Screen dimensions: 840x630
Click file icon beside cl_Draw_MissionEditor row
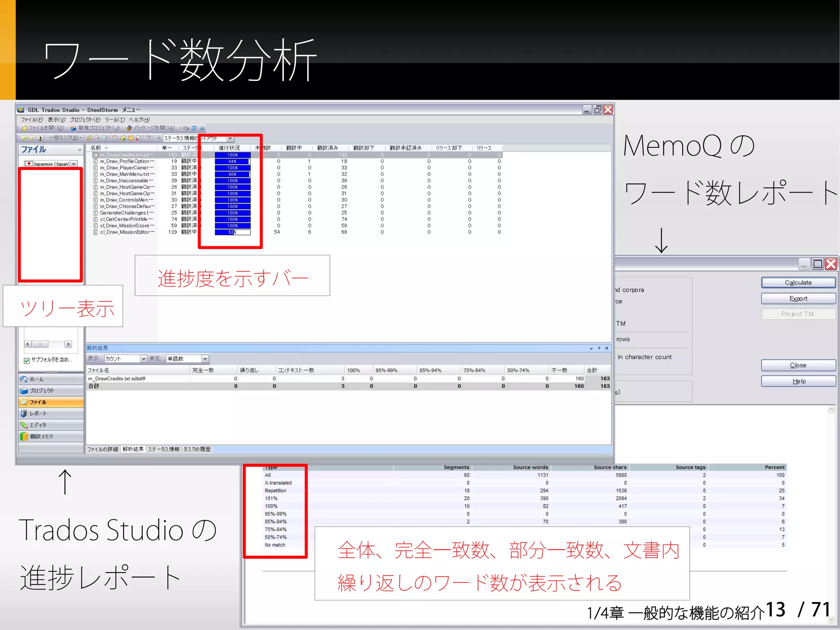95,232
